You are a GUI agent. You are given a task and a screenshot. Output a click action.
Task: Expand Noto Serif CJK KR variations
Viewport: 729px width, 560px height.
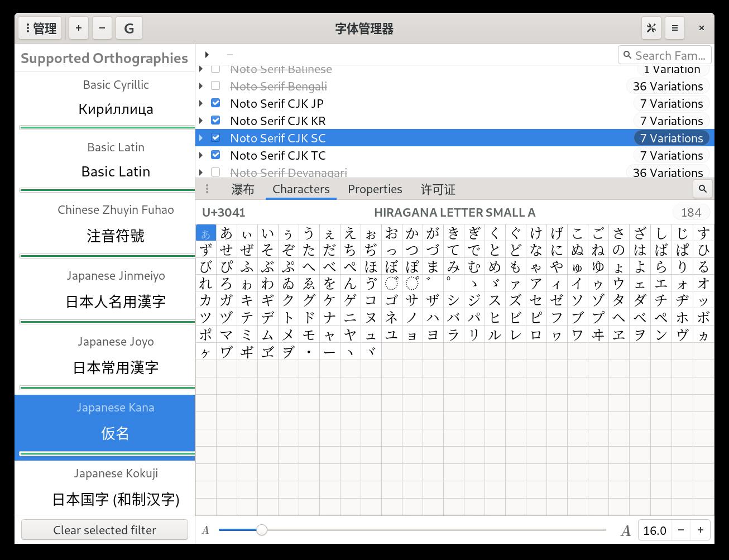click(201, 121)
